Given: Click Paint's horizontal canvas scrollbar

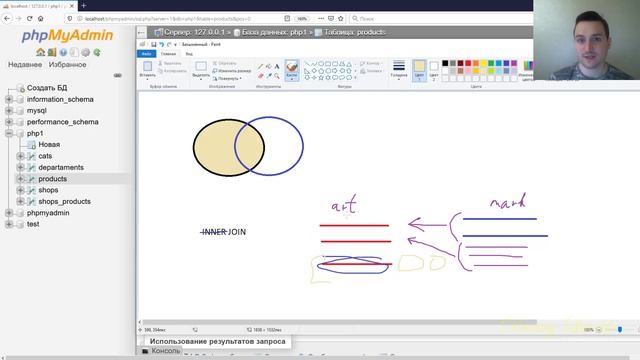Looking at the screenshot, I should click(340, 322).
